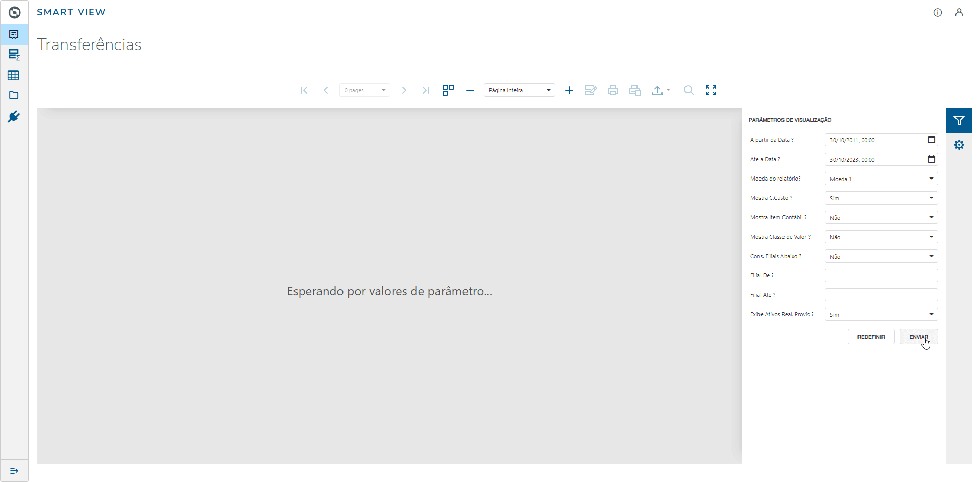
Task: Open Mostra Classe de Valor dropdown
Action: [x=881, y=237]
